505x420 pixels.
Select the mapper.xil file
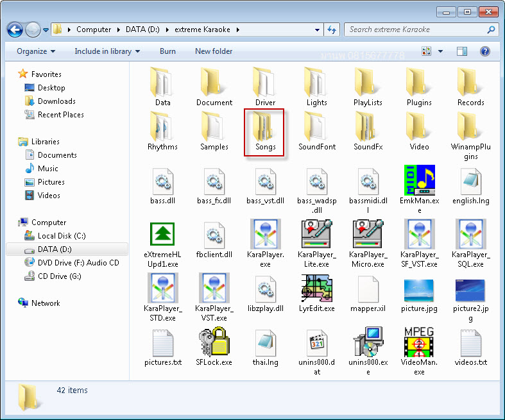pos(368,294)
